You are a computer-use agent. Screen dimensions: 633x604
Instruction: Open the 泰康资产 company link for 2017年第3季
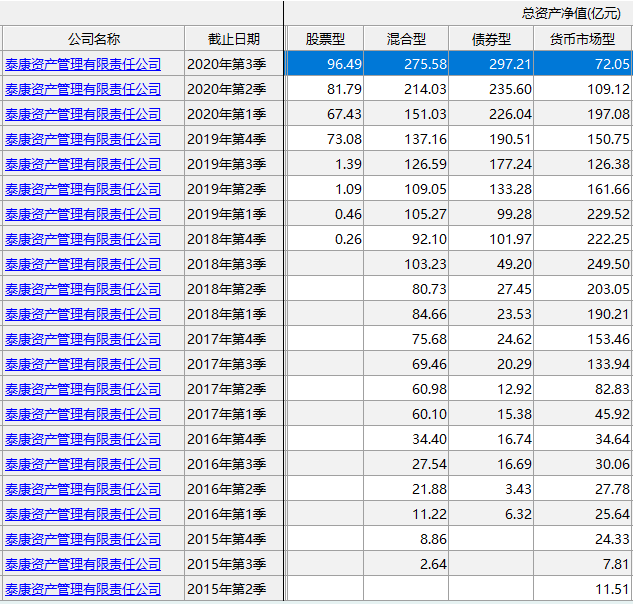[x=83, y=364]
